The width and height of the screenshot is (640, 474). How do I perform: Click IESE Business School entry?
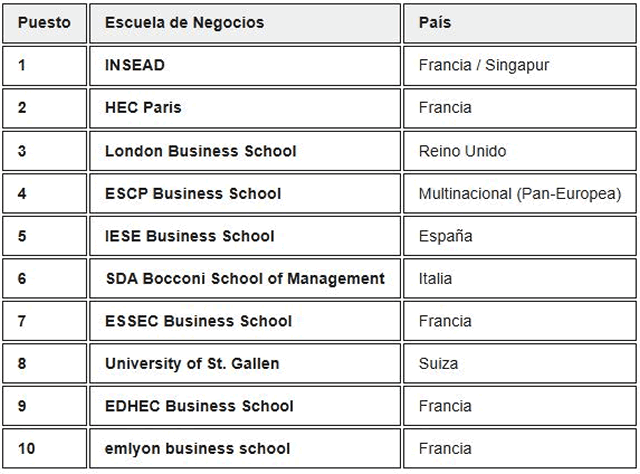pyautogui.click(x=189, y=236)
